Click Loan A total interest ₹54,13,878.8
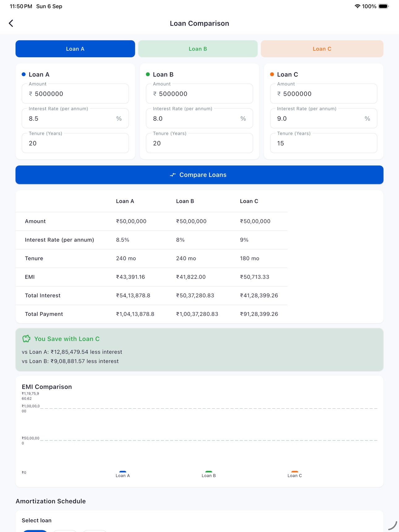399x532 pixels. pos(133,295)
